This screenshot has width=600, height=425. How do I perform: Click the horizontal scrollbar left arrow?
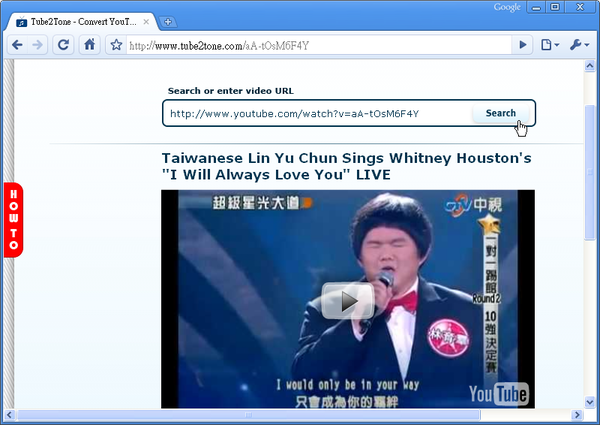(9, 415)
